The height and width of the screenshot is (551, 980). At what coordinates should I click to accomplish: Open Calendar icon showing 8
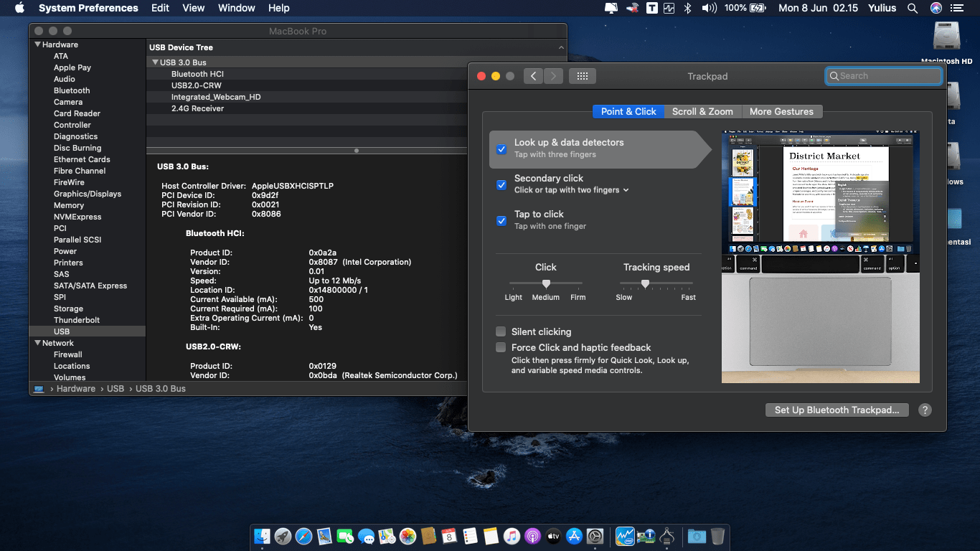pyautogui.click(x=449, y=536)
